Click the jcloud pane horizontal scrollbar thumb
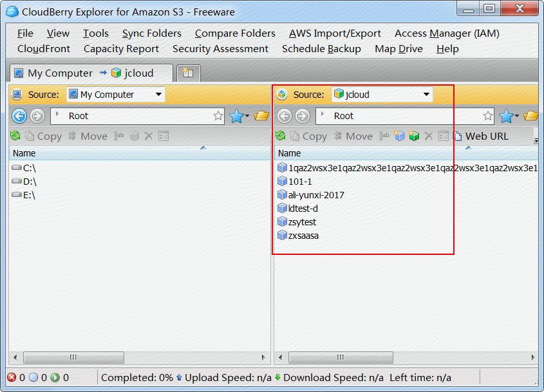Screen dimensions: 544x392 [x=341, y=357]
